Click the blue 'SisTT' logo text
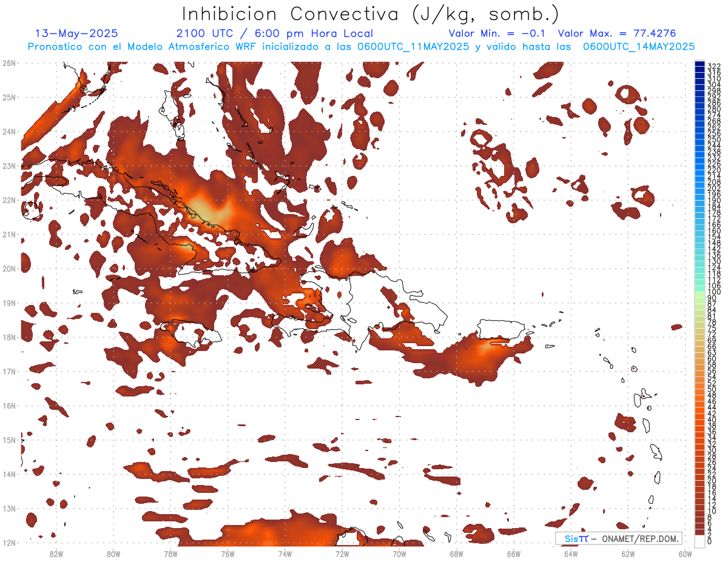 click(x=576, y=539)
